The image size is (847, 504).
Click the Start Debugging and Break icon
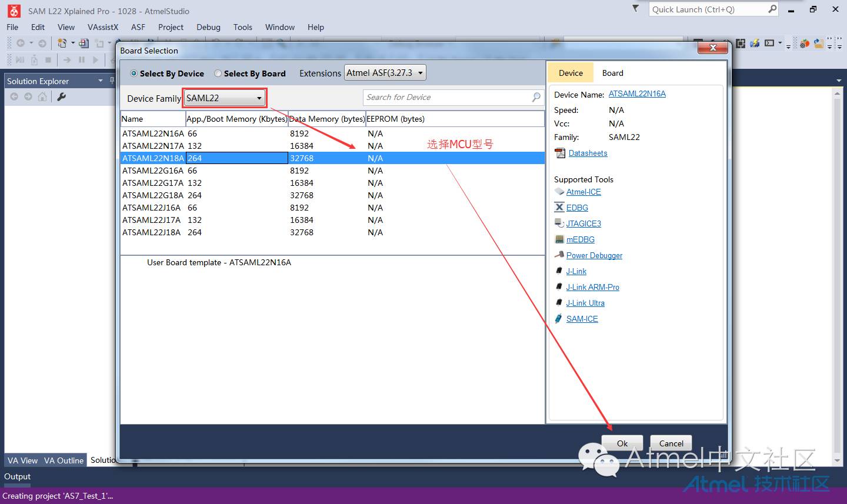20,59
